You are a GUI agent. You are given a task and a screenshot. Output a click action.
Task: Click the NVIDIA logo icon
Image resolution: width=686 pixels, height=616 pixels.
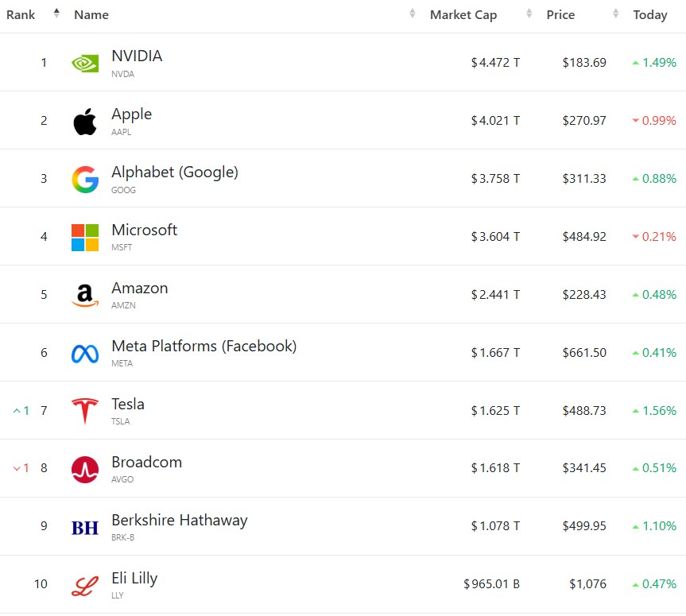[x=85, y=63]
